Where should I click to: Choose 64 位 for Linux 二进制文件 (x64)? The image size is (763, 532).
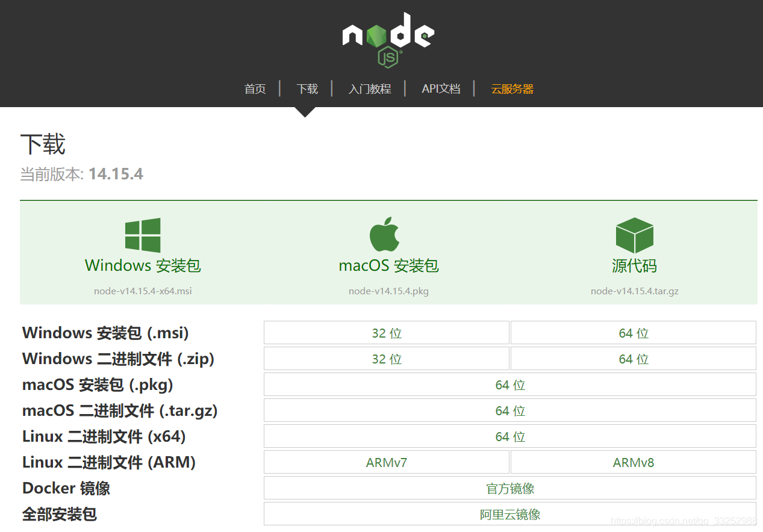(510, 436)
